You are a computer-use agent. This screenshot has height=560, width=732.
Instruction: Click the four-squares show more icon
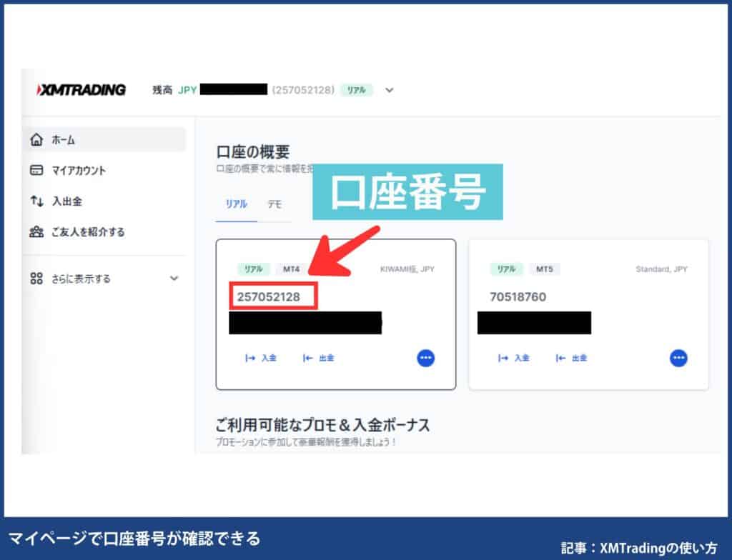pos(36,279)
